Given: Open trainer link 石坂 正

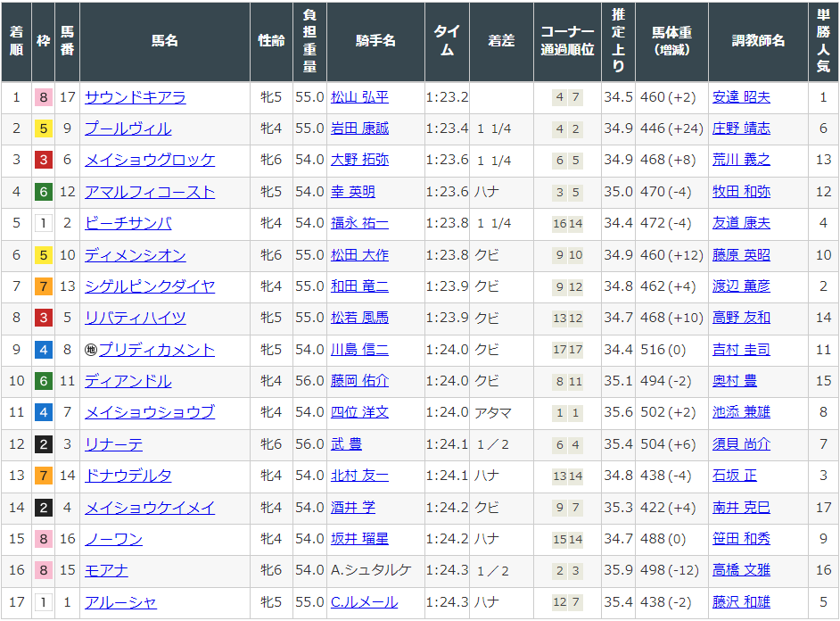Looking at the screenshot, I should 735,476.
